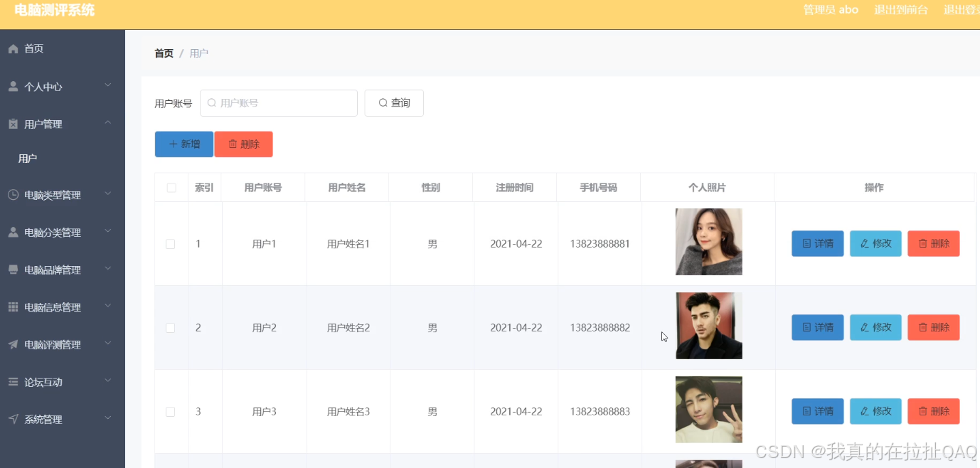Expand the 个人中心 menu chevron

(108, 85)
